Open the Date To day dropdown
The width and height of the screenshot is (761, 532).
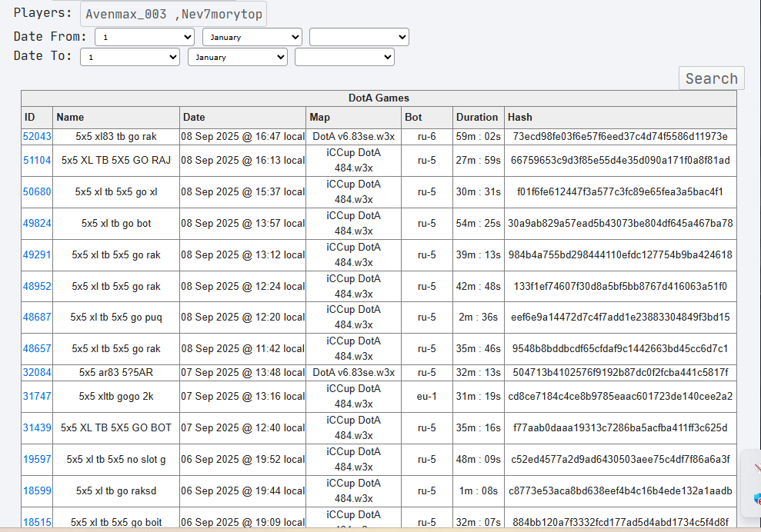point(130,57)
